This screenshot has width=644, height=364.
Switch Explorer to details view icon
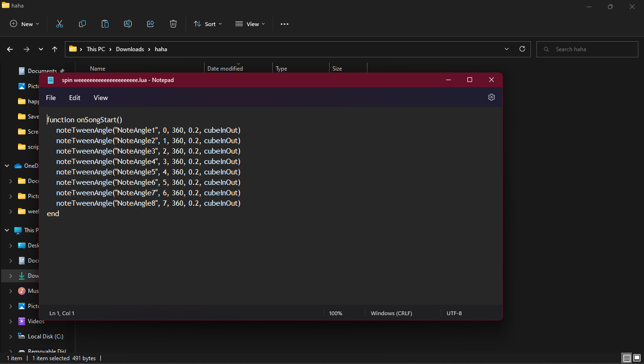tap(626, 358)
